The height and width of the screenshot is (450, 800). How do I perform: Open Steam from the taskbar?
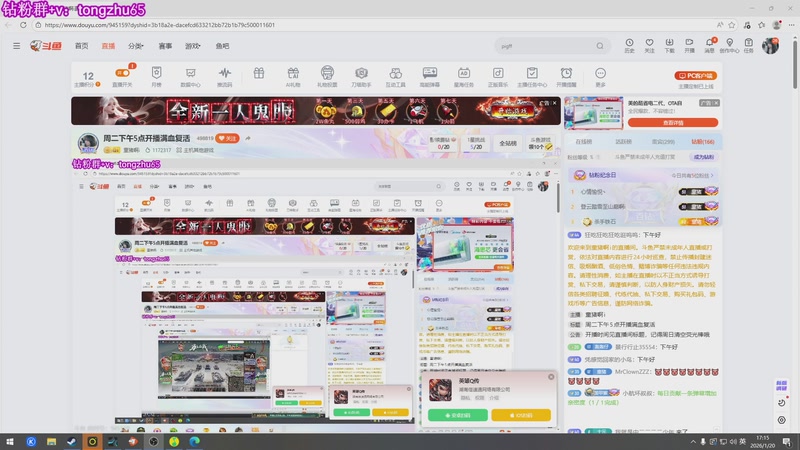coord(71,442)
